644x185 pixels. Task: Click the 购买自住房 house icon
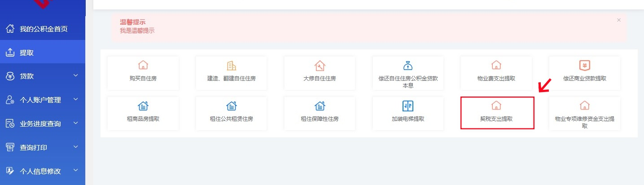(x=143, y=66)
